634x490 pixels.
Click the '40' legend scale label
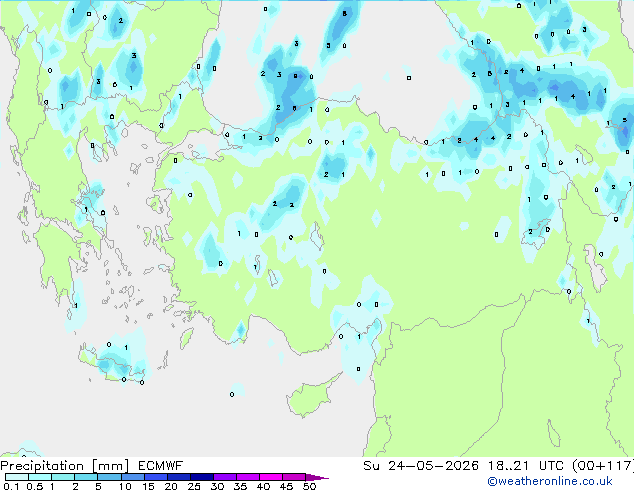[x=263, y=486]
